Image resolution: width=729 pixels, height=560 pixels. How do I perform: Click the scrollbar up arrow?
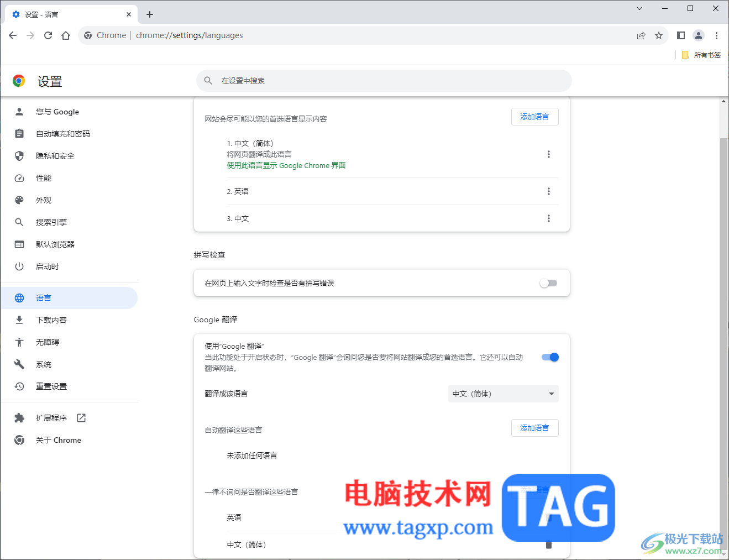(723, 101)
